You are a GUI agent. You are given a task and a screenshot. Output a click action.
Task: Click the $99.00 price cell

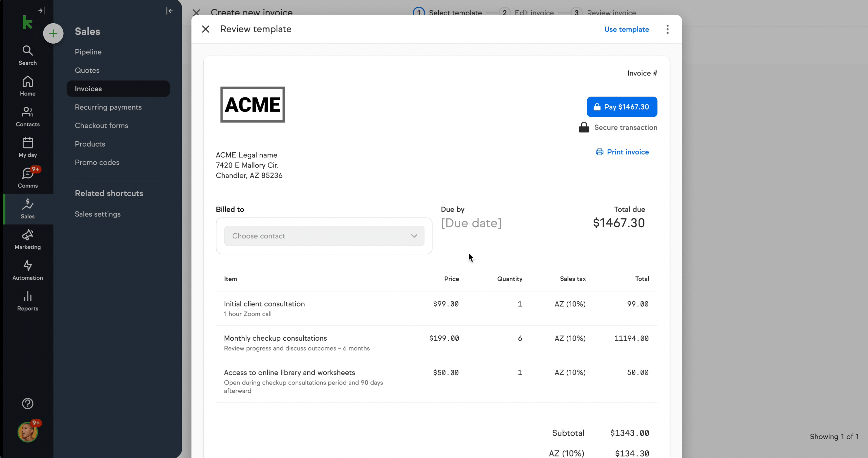446,304
